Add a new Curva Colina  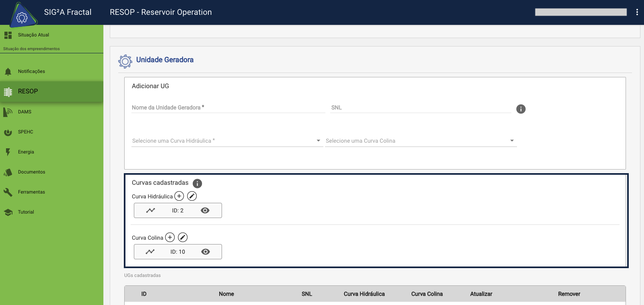[x=170, y=237]
